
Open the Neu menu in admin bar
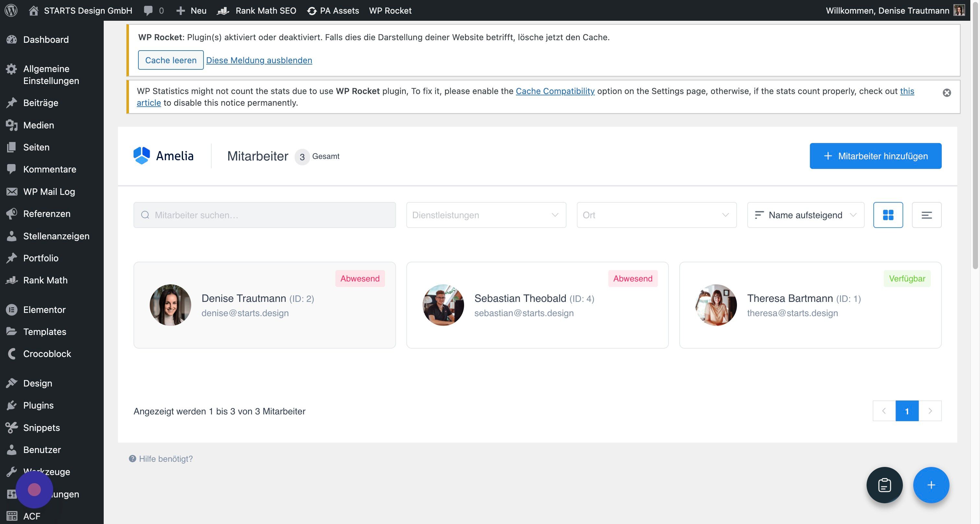pyautogui.click(x=191, y=10)
